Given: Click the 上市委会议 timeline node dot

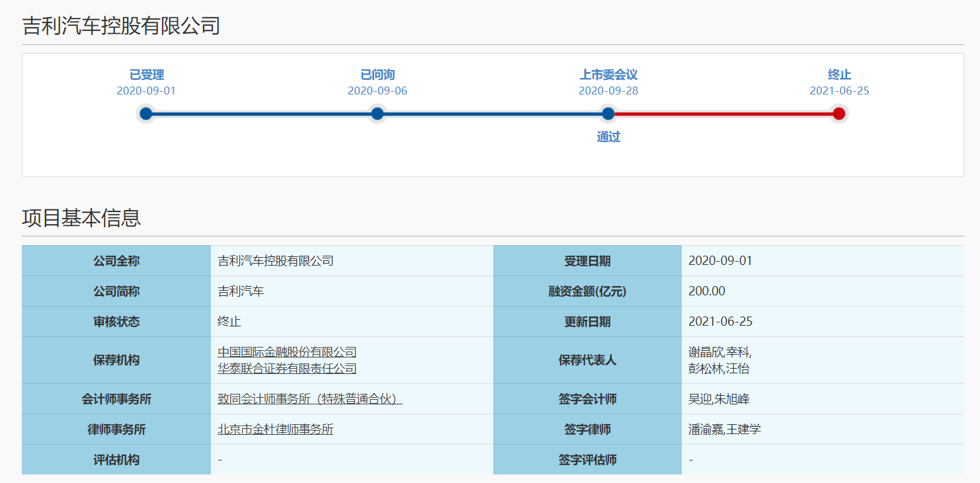Looking at the screenshot, I should coord(608,114).
